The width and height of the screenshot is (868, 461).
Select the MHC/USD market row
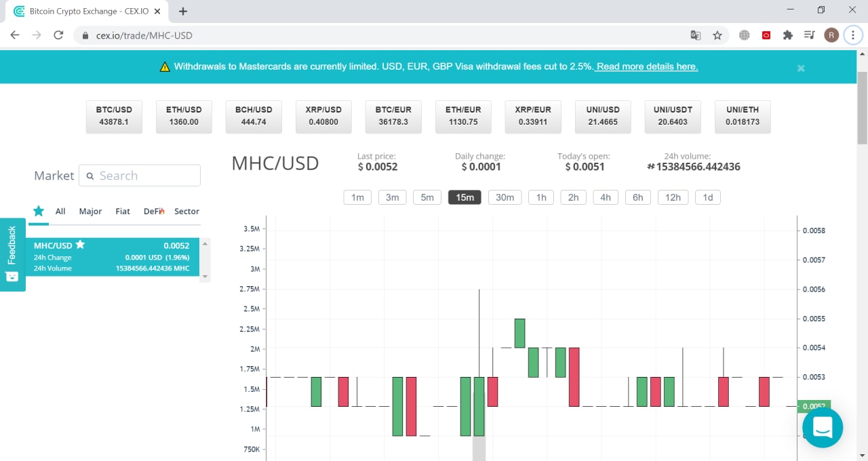point(114,257)
